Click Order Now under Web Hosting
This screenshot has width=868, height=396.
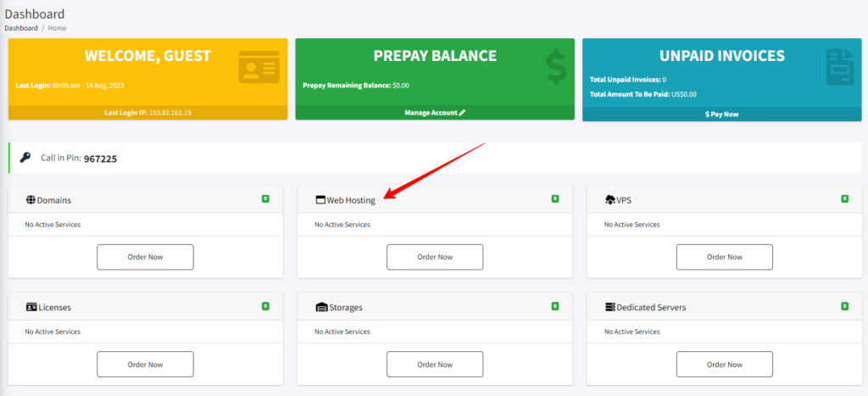click(435, 257)
